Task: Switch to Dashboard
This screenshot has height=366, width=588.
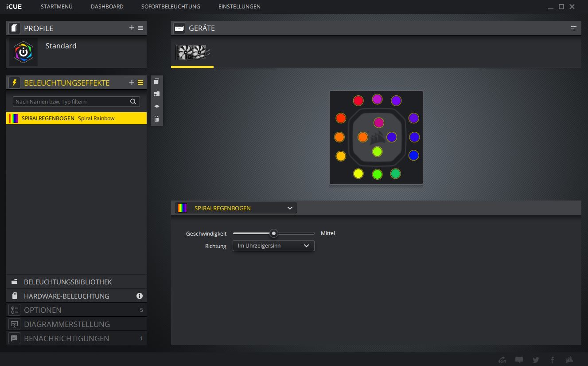Action: (107, 7)
